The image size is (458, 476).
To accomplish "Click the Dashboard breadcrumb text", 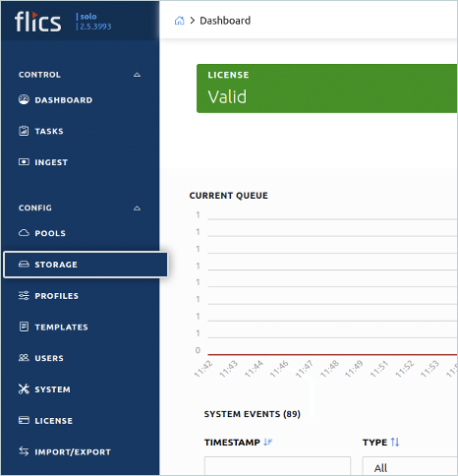I will [225, 21].
